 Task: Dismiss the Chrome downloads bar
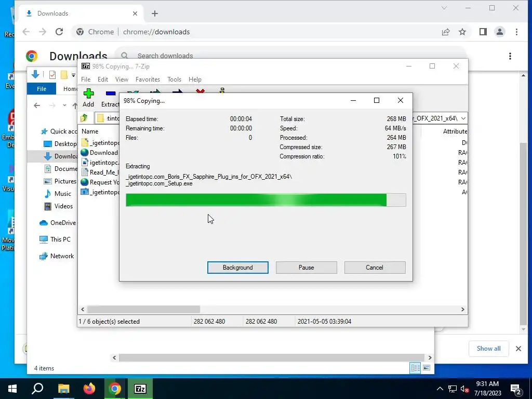click(x=518, y=349)
